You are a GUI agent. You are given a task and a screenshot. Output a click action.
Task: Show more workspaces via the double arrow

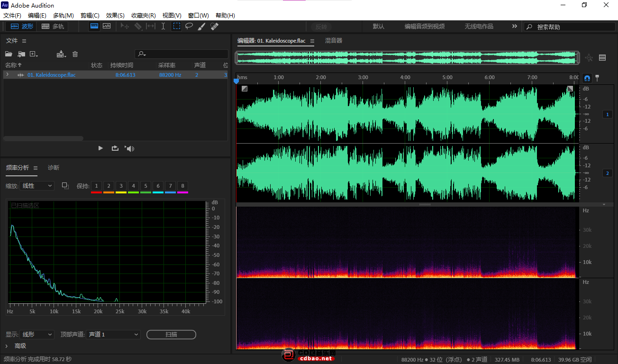click(515, 27)
